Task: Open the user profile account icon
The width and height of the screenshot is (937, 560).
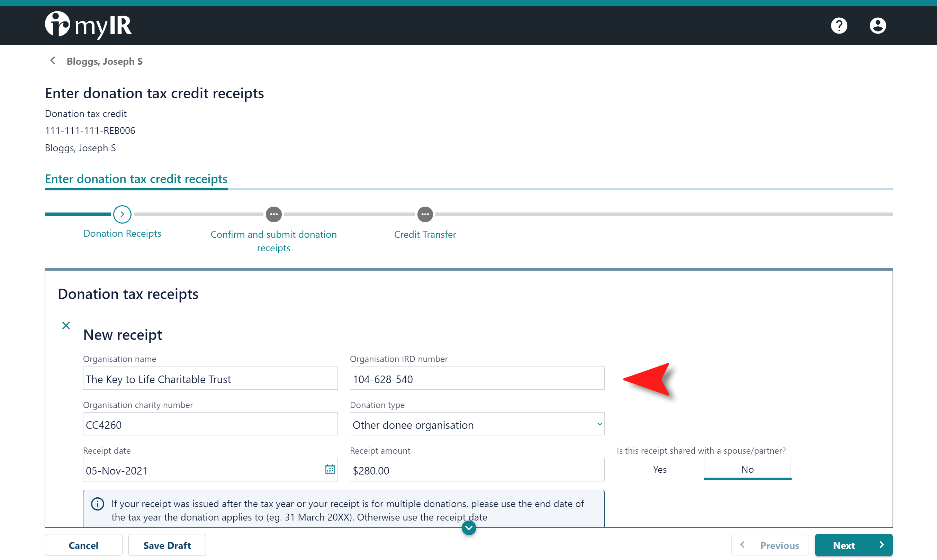Action: (877, 26)
